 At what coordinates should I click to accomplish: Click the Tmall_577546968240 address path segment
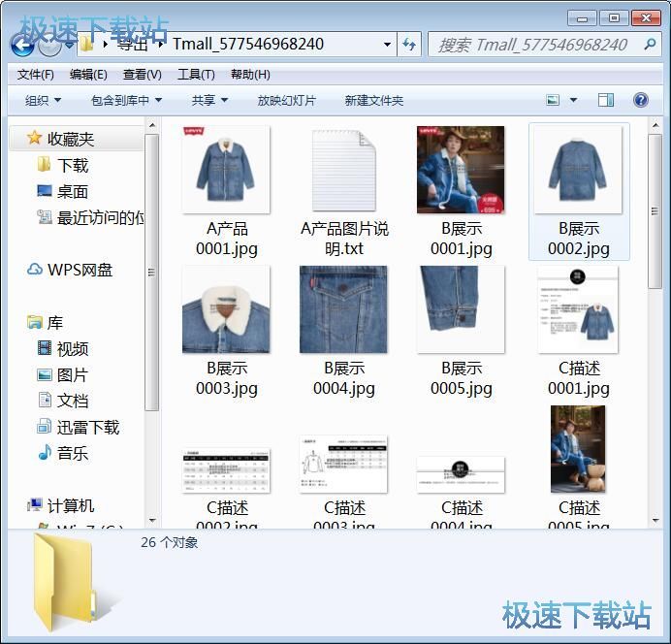pyautogui.click(x=248, y=44)
